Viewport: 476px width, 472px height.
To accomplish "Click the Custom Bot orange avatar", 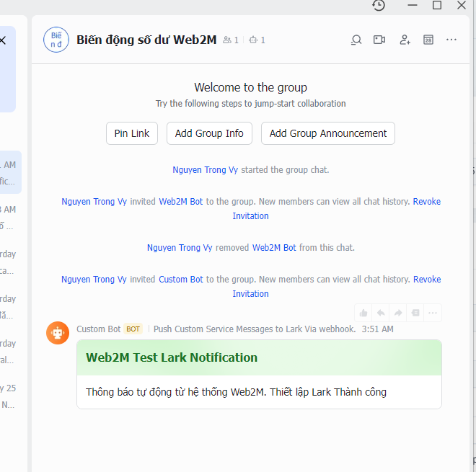I will coord(58,333).
